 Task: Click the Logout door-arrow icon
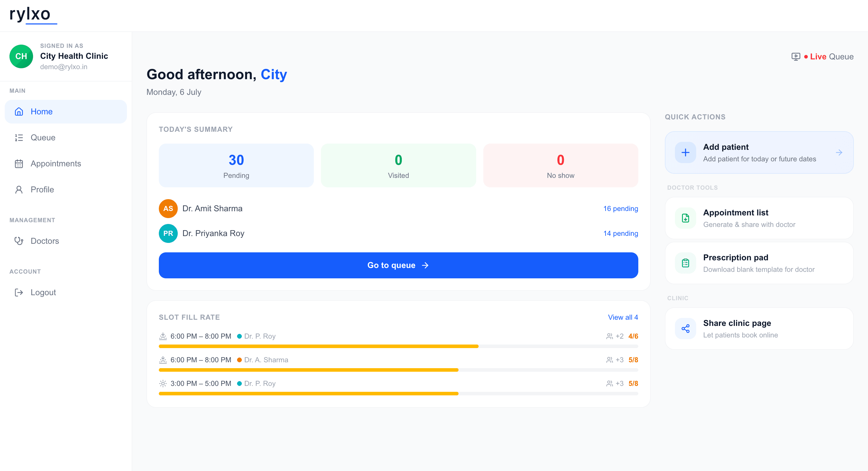pos(19,292)
